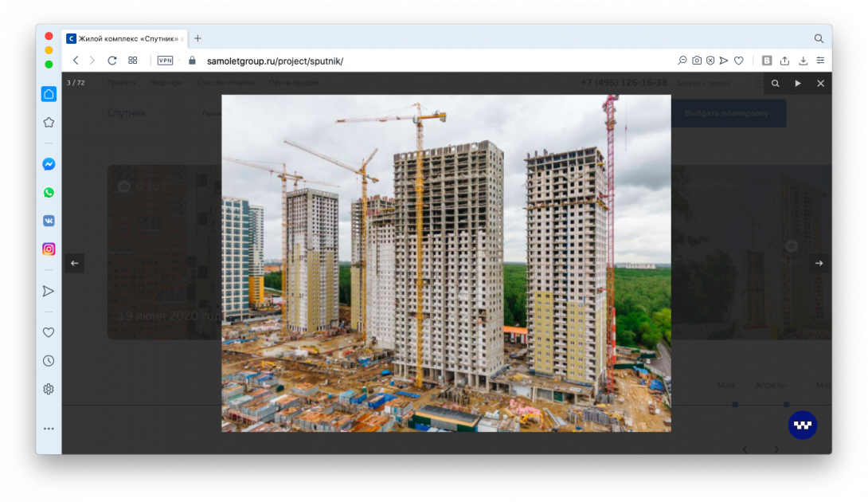868x502 pixels.
Task: Open the Easy Setup menu icon
Action: coord(820,61)
